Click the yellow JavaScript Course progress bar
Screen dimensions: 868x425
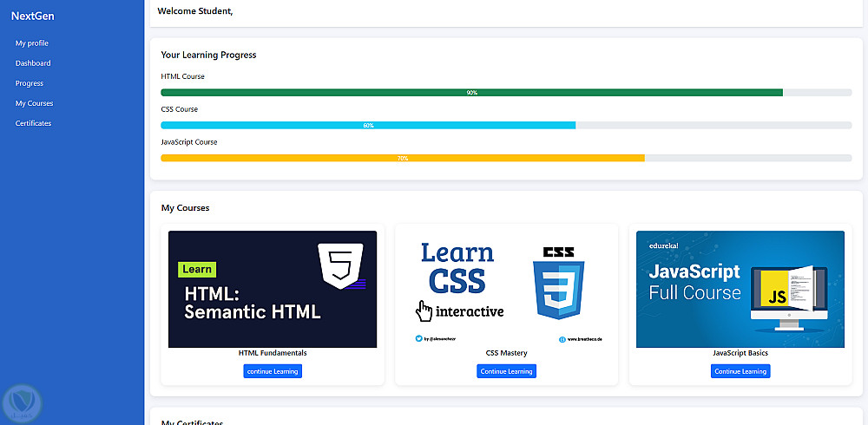click(x=403, y=158)
